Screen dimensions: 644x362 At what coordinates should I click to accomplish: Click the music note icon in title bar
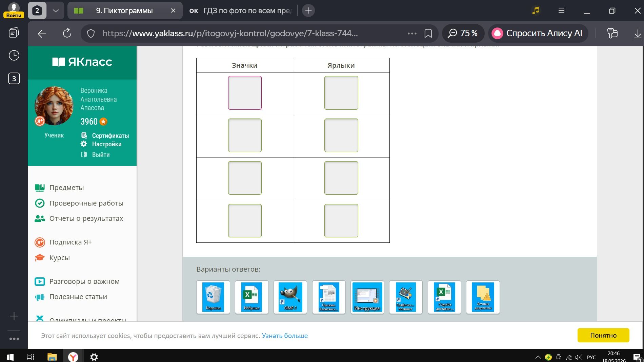pyautogui.click(x=536, y=10)
